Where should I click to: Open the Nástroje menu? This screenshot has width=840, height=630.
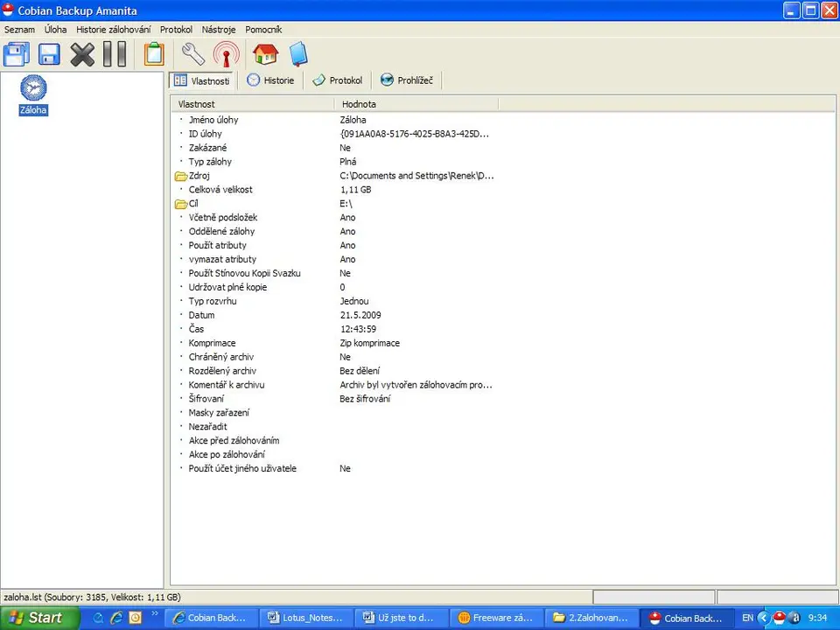pyautogui.click(x=219, y=30)
